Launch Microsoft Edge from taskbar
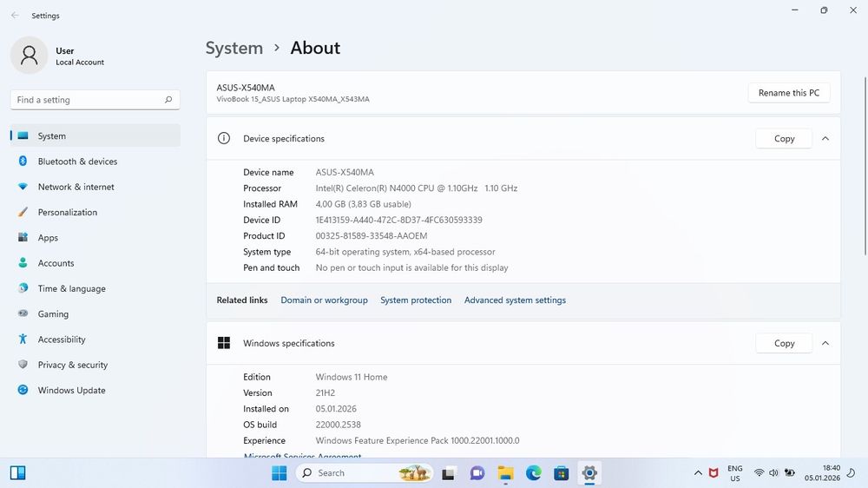868x488 pixels. pos(534,473)
